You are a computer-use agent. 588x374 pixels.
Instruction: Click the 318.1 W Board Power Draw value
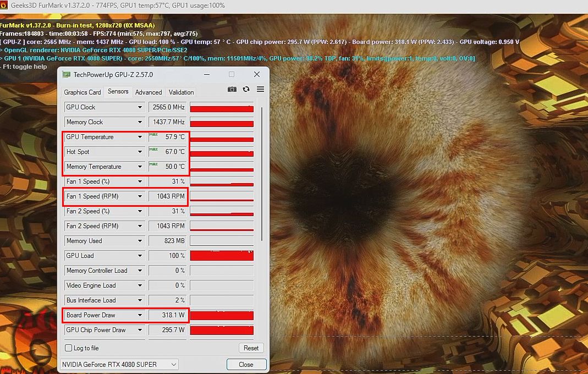(167, 315)
